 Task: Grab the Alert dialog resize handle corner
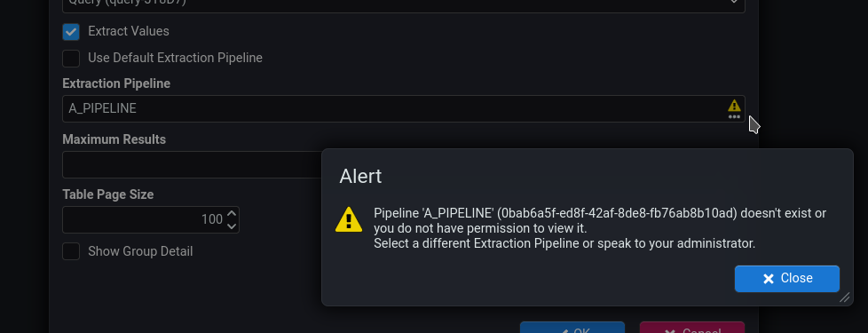845,297
